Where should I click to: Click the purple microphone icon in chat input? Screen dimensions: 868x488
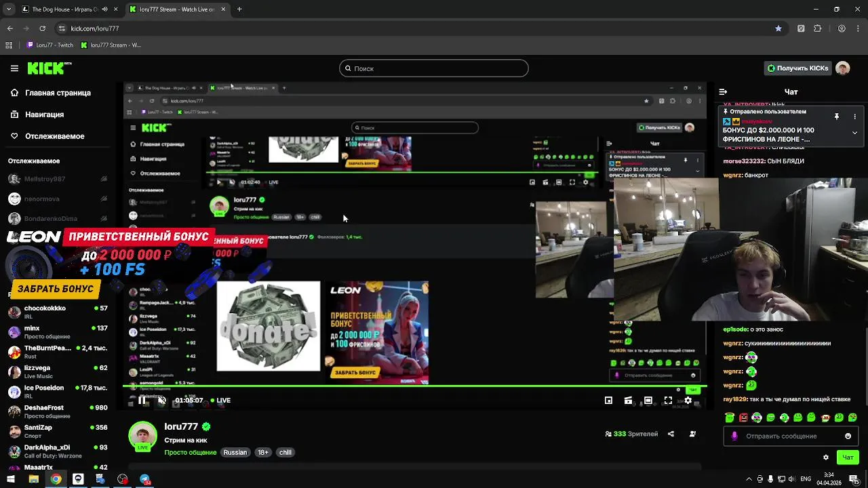tap(734, 436)
